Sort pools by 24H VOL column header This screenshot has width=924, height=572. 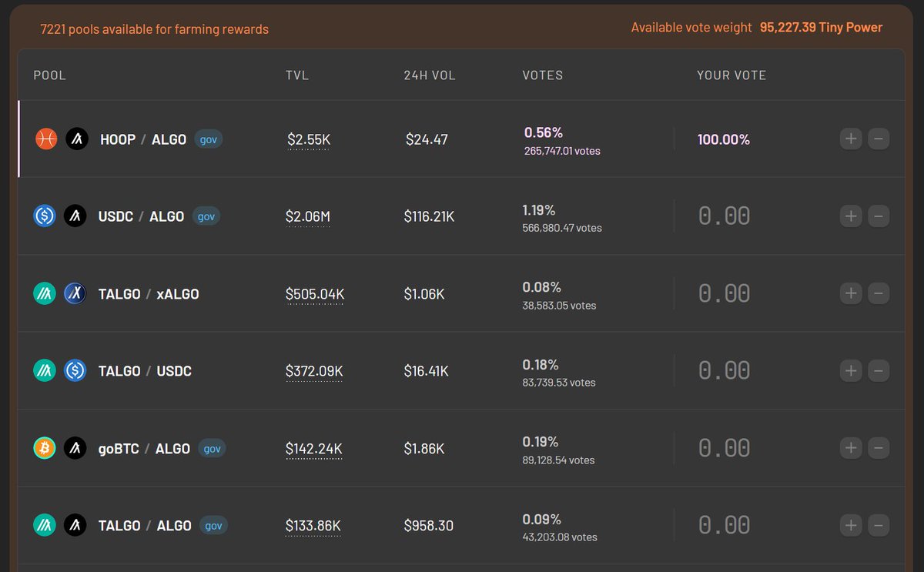click(x=430, y=75)
